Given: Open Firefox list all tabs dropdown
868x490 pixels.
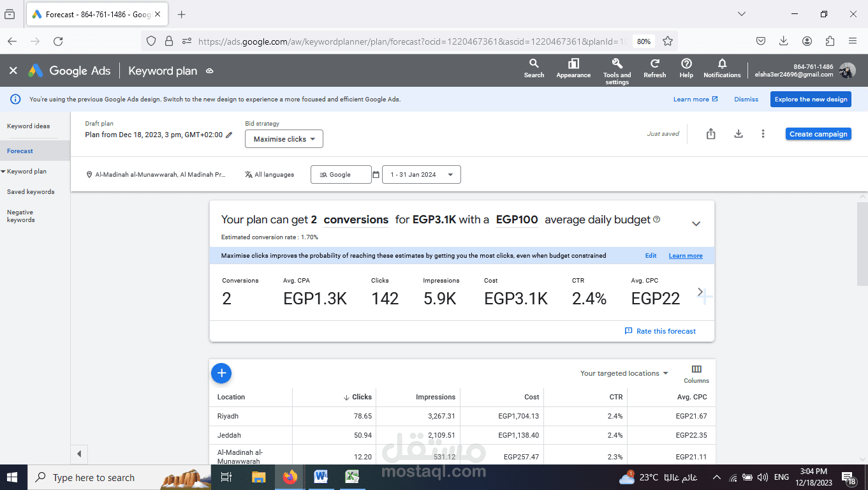Looking at the screenshot, I should [x=741, y=14].
